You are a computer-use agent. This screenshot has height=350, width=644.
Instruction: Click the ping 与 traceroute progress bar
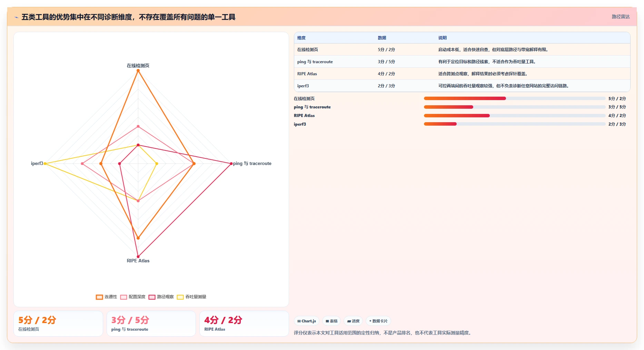[515, 107]
